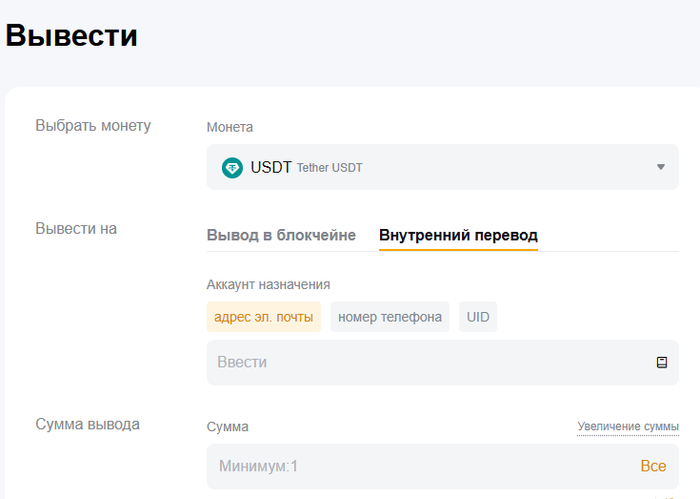
Task: Click the Монета field label
Action: (230, 127)
